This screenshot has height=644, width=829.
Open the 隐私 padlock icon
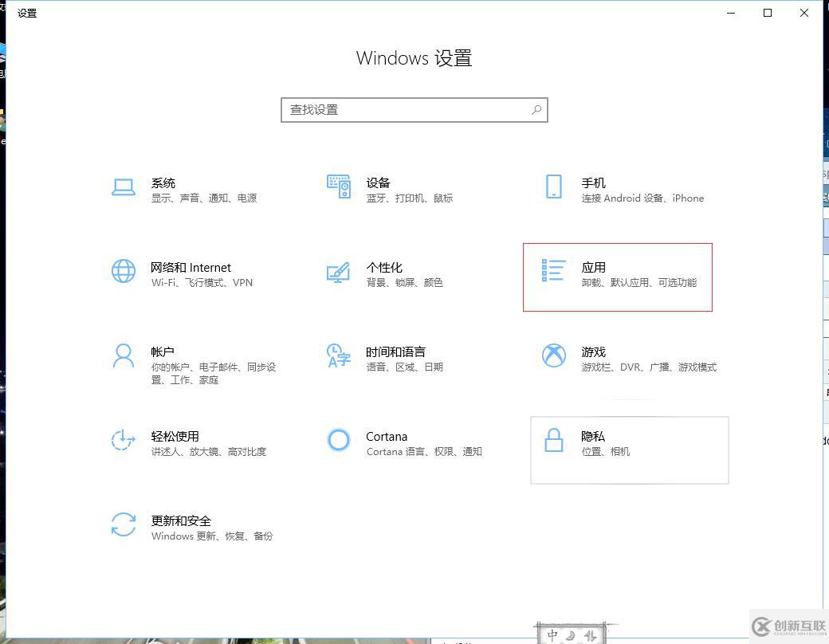coord(553,439)
